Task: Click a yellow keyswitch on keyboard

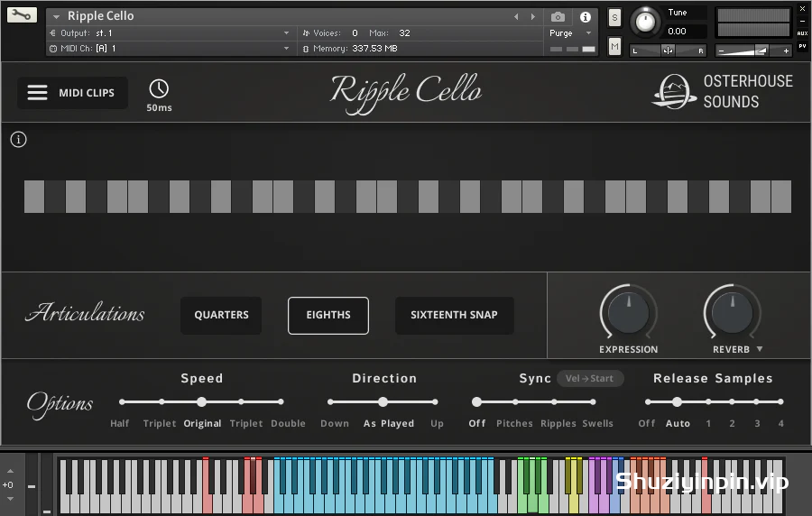Action: coord(573,503)
